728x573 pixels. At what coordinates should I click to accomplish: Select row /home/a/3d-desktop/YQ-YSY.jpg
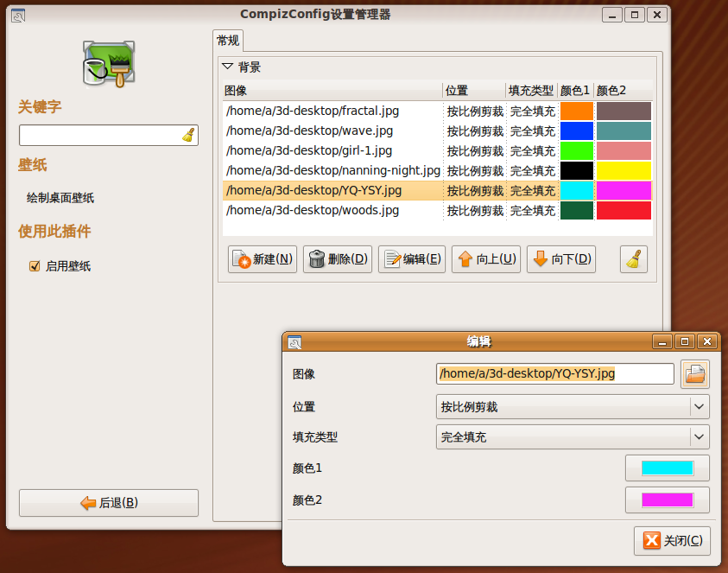437,190
